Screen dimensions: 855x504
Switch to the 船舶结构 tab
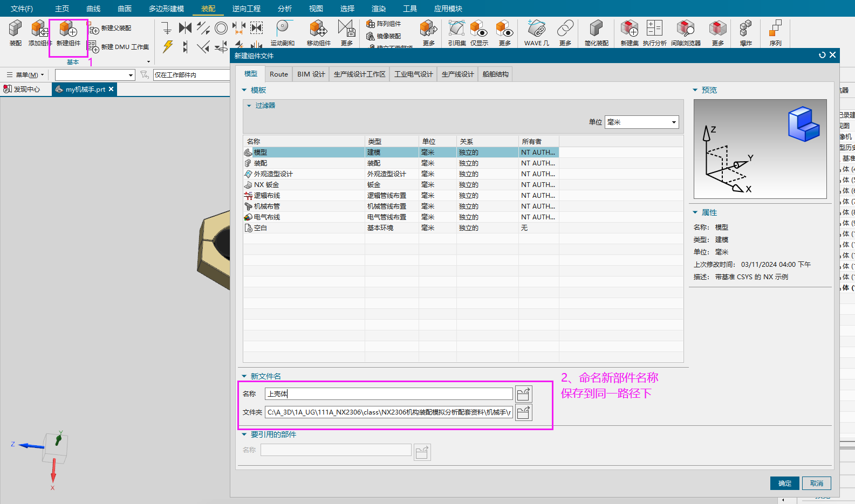coord(496,74)
